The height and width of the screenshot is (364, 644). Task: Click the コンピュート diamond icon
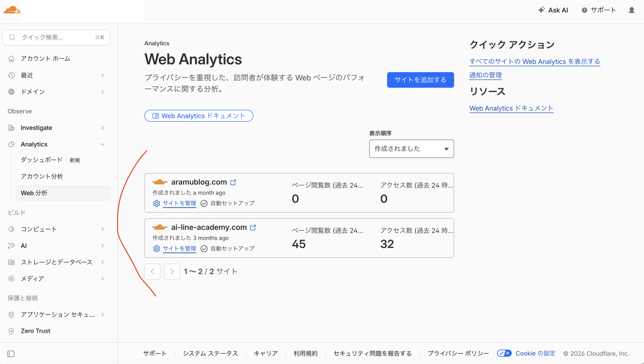(x=11, y=229)
